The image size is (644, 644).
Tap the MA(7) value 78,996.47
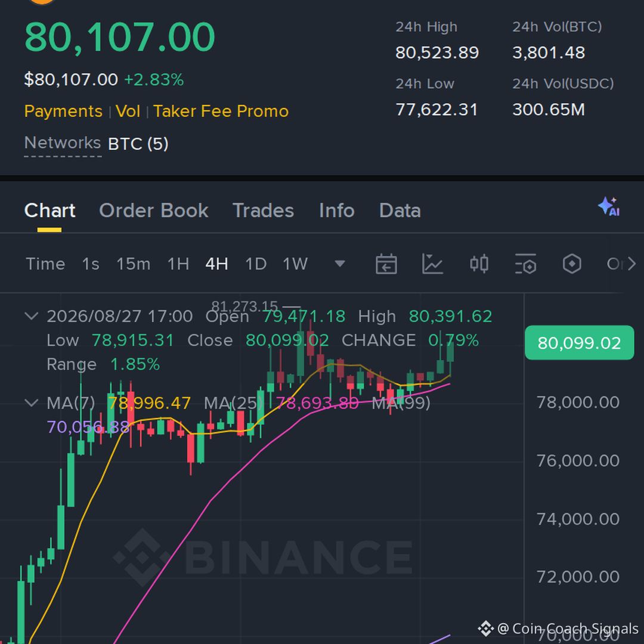pos(149,403)
